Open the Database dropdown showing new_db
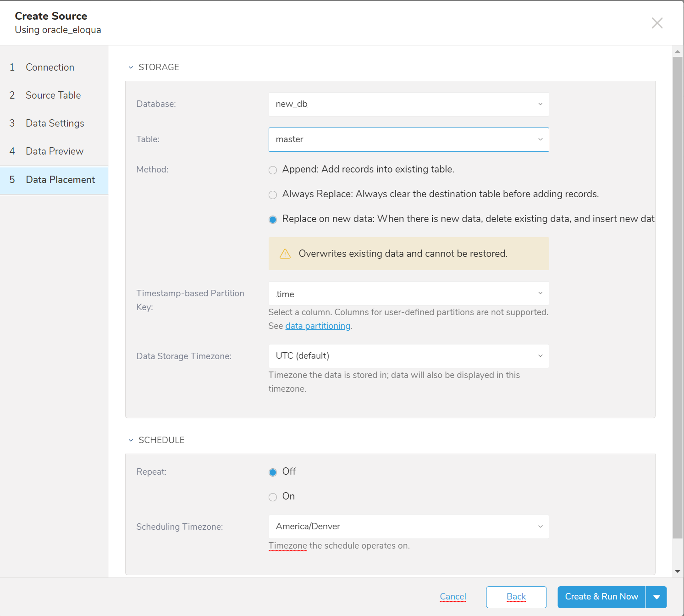The width and height of the screenshot is (684, 616). 408,104
